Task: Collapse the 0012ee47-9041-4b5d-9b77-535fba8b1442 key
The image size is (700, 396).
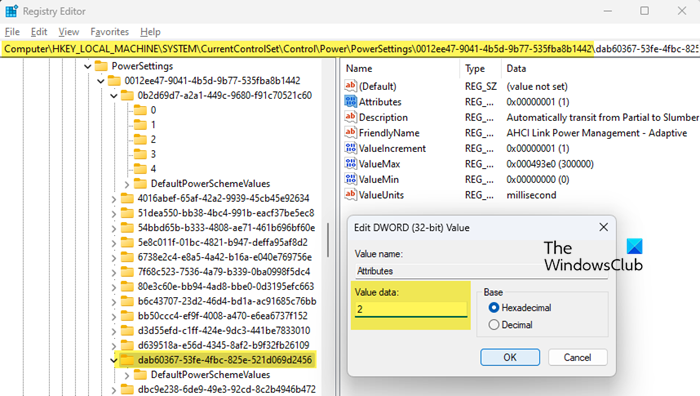Action: tap(101, 81)
